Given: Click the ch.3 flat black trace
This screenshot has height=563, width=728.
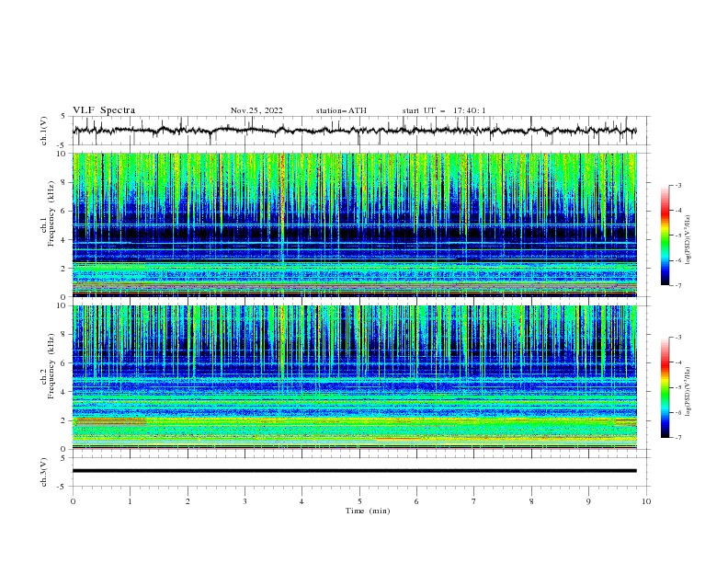Looking at the screenshot, I should coord(354,471).
